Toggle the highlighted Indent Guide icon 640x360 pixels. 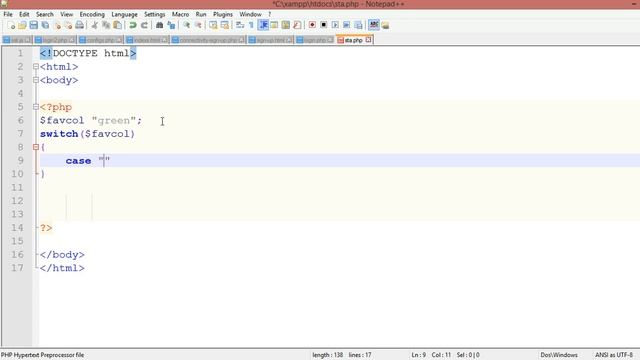[x=263, y=25]
